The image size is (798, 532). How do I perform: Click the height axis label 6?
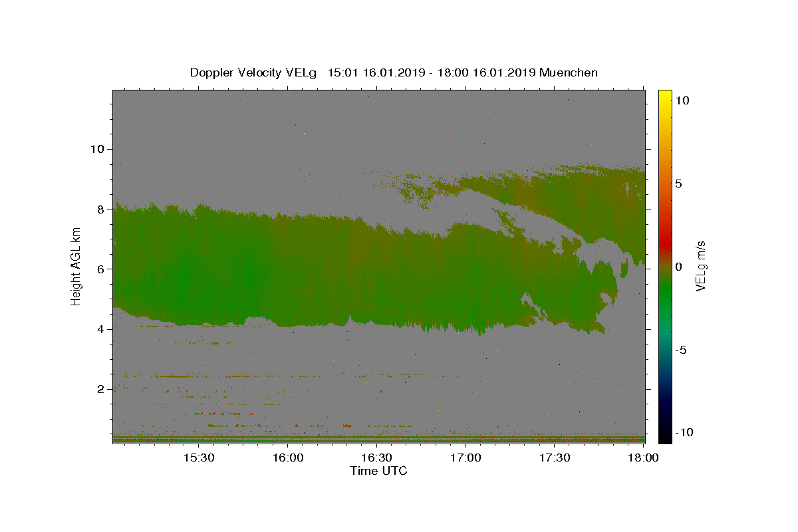[99, 269]
